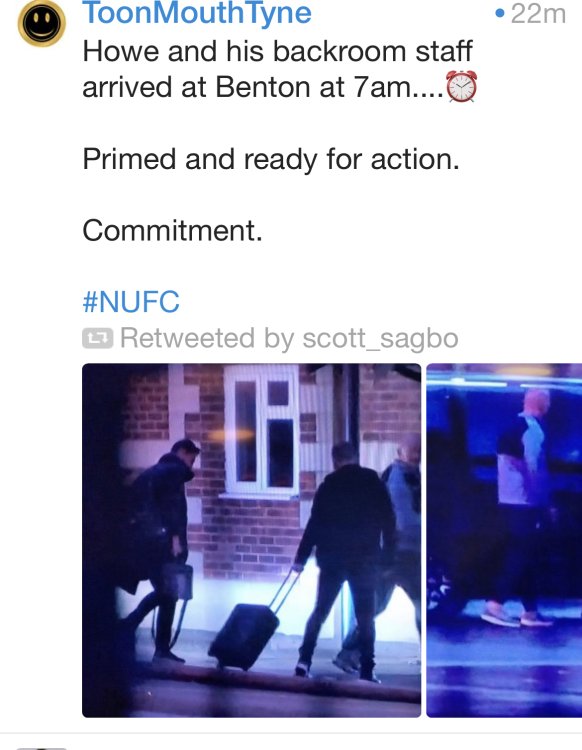Tap the line 'arrived at Benton at 7am....'
This screenshot has height=750, width=582.
tap(263, 87)
